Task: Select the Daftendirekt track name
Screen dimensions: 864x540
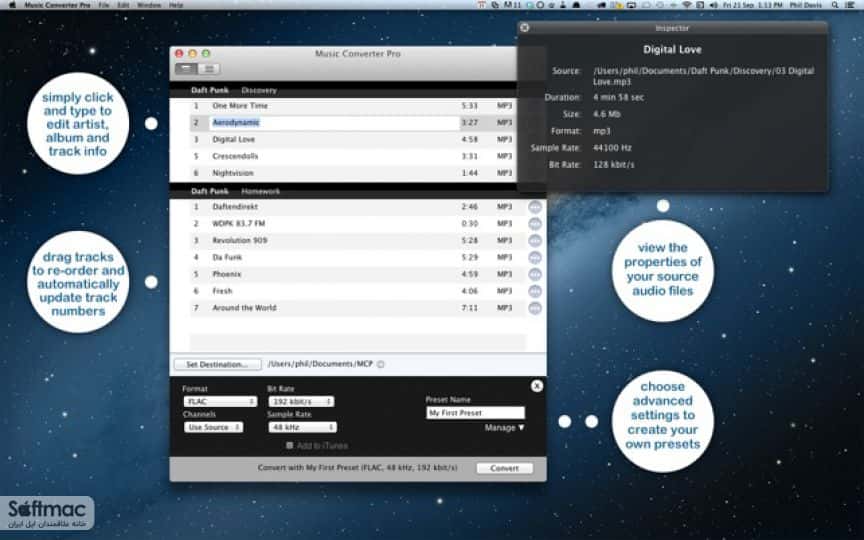Action: point(235,207)
